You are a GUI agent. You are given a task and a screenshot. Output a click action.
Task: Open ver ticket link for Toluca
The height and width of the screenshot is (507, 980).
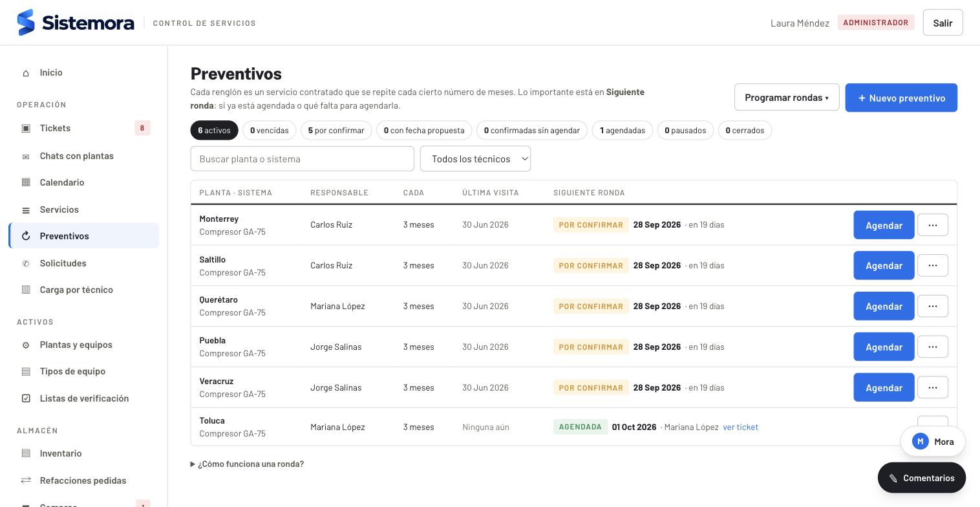click(740, 427)
